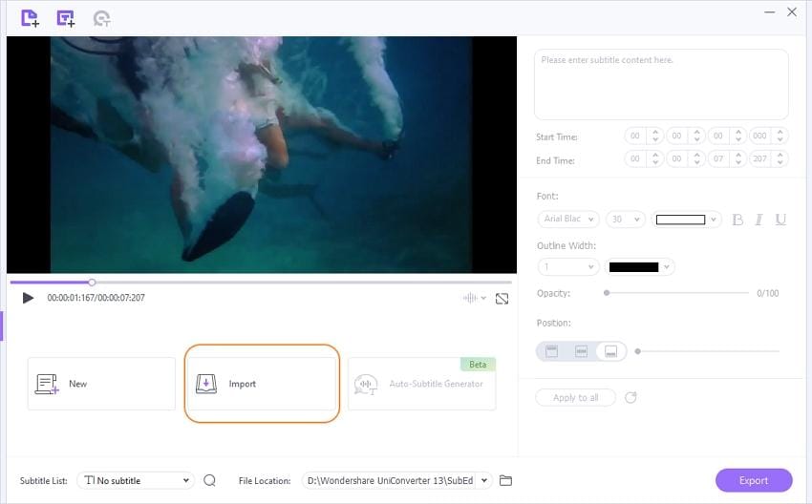Open the audio waveform display option
This screenshot has width=812, height=504.
tap(470, 298)
